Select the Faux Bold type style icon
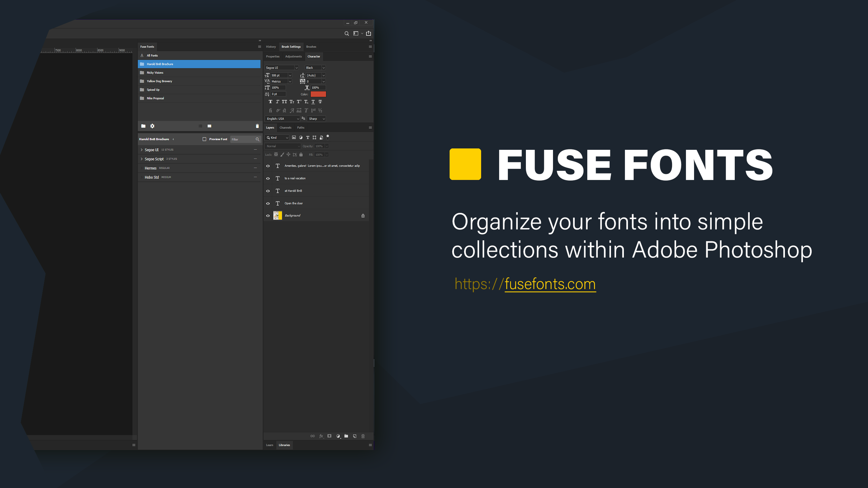Viewport: 868px width, 488px height. [x=270, y=102]
